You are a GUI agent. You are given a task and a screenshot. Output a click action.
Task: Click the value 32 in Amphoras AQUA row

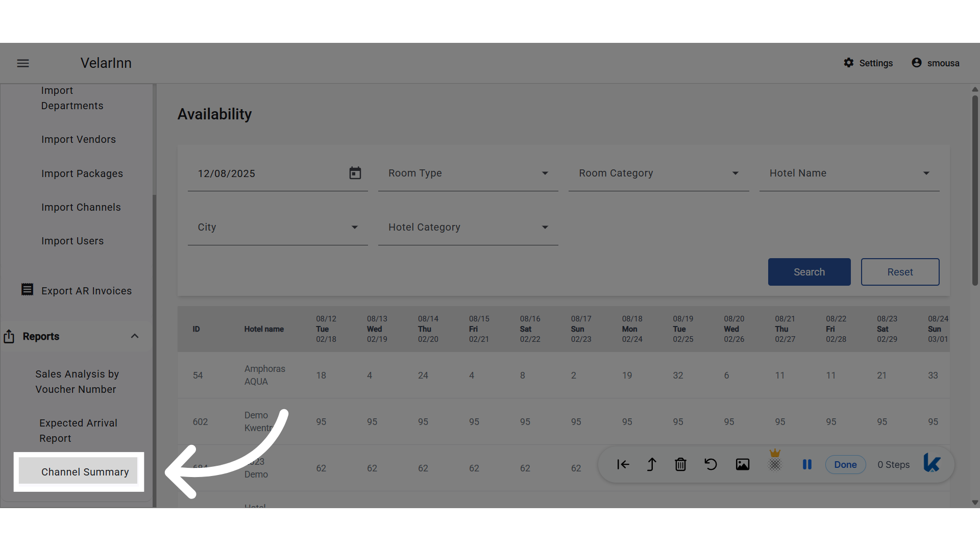click(x=678, y=375)
